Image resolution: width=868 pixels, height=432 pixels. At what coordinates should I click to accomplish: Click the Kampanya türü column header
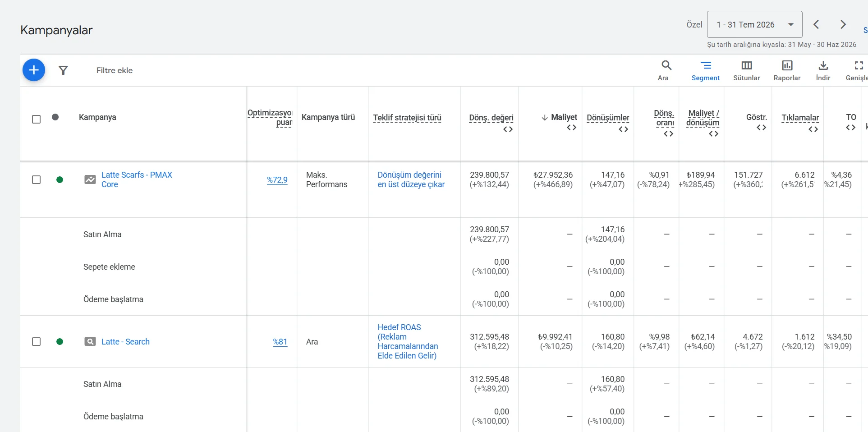click(x=328, y=117)
